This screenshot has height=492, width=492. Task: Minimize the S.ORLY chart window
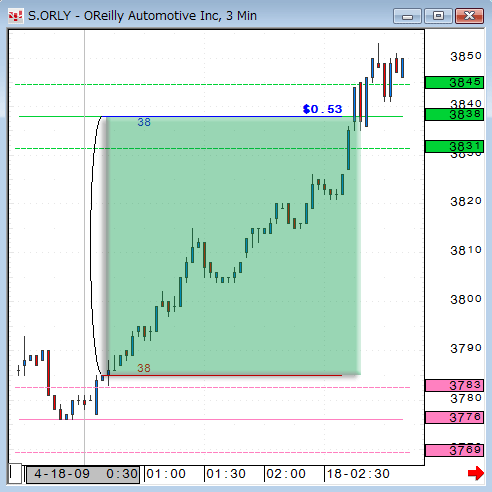click(407, 16)
